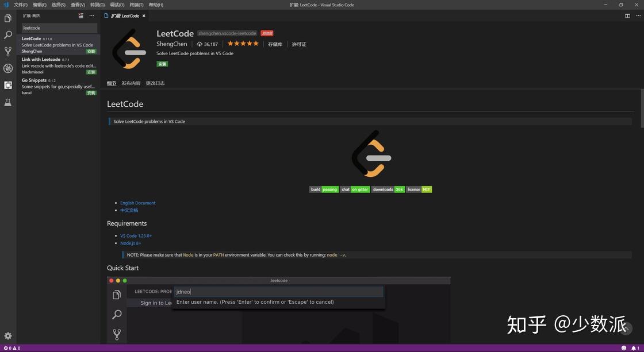Install Go Snippets from list
The image size is (644, 352).
[x=91, y=93]
